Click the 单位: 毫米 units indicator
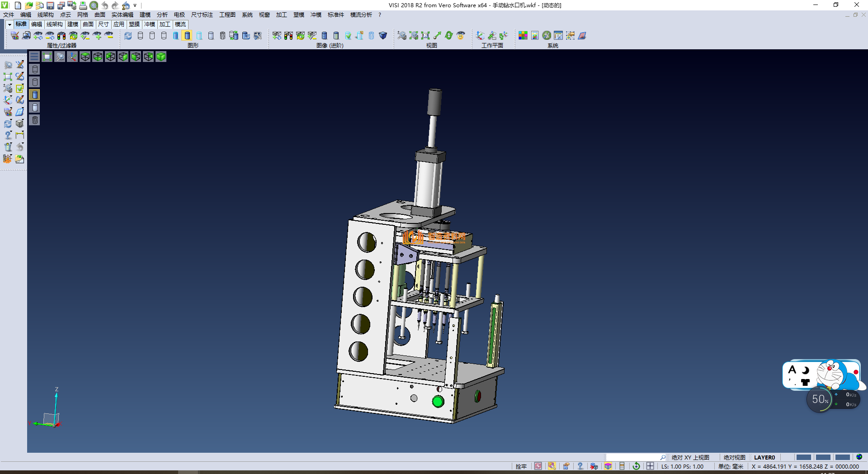The height and width of the screenshot is (474, 868). (x=731, y=466)
